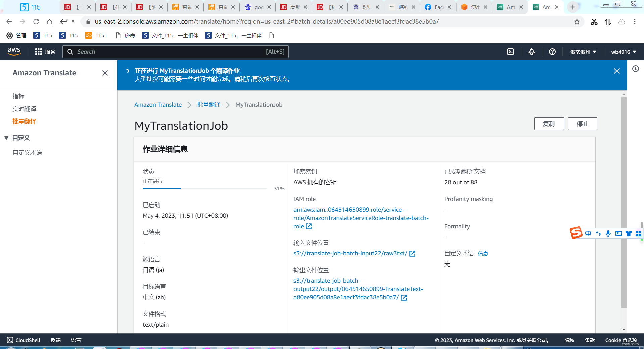644x349 pixels.
Task: Open 隐私 link in footer
Action: pos(569,340)
